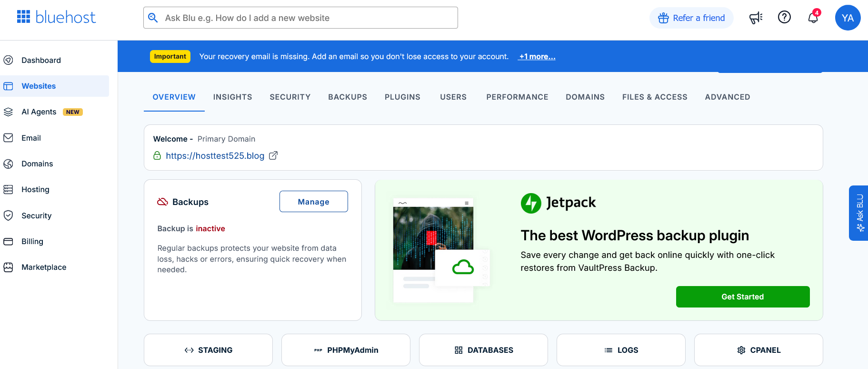The height and width of the screenshot is (369, 868).
Task: Click the gift icon in Refer a friend
Action: click(663, 18)
